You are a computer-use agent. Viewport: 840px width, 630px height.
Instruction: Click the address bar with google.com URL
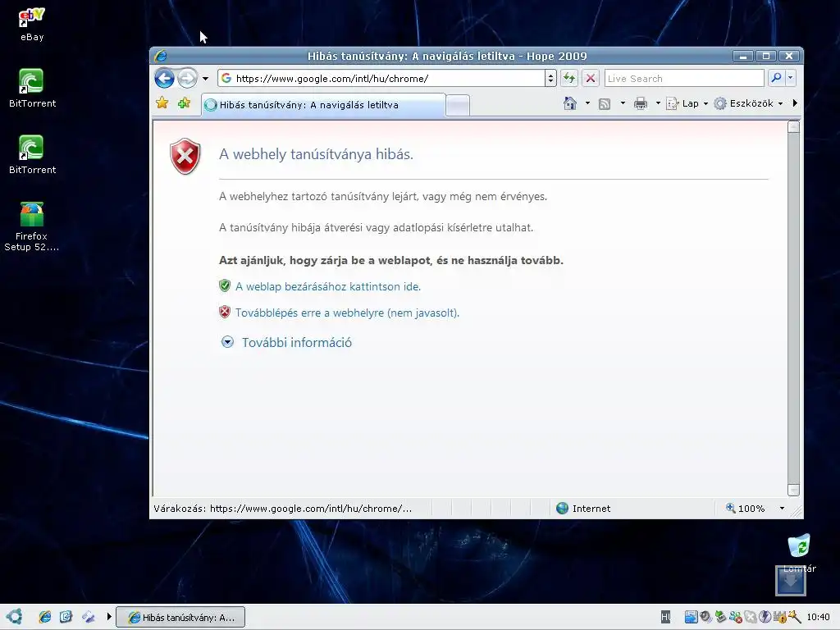[381, 78]
